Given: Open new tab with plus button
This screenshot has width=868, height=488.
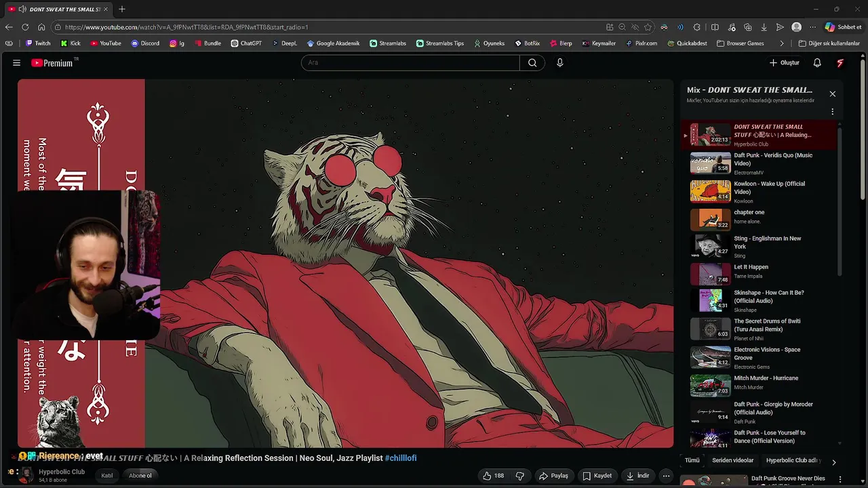Looking at the screenshot, I should tap(122, 9).
